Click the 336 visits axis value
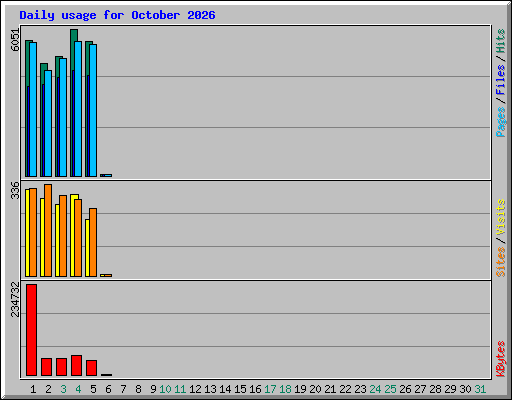Screen dimensions: 512x400 [x=15, y=190]
